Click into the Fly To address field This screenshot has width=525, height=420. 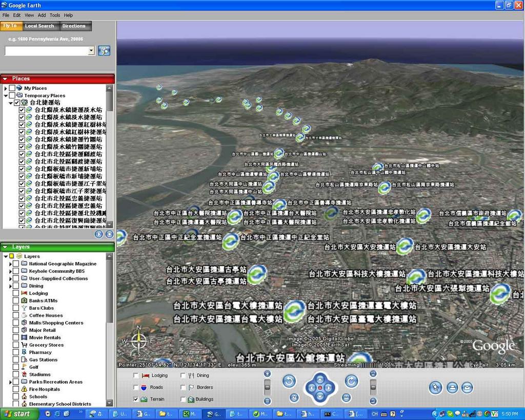[47, 51]
